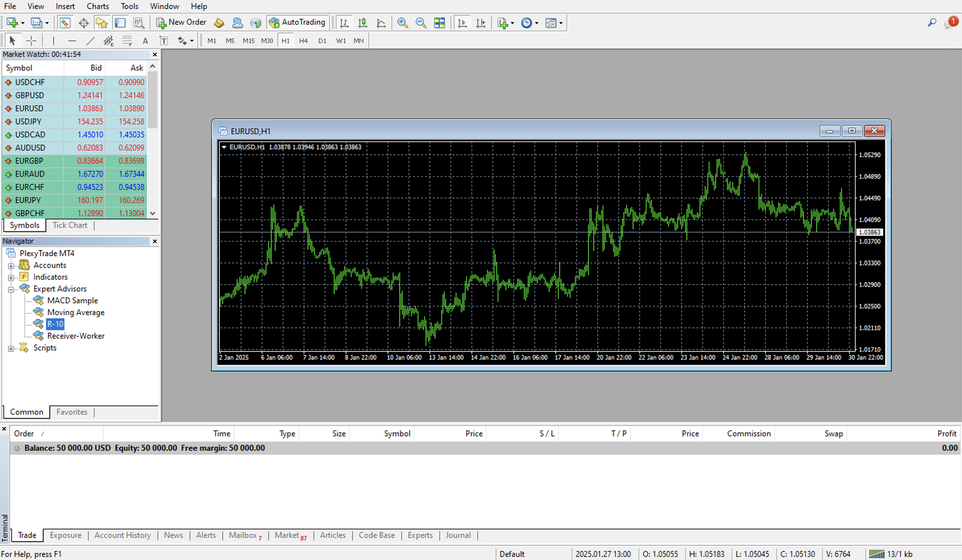The height and width of the screenshot is (560, 962).
Task: Switch timeframe to M15
Action: 249,41
